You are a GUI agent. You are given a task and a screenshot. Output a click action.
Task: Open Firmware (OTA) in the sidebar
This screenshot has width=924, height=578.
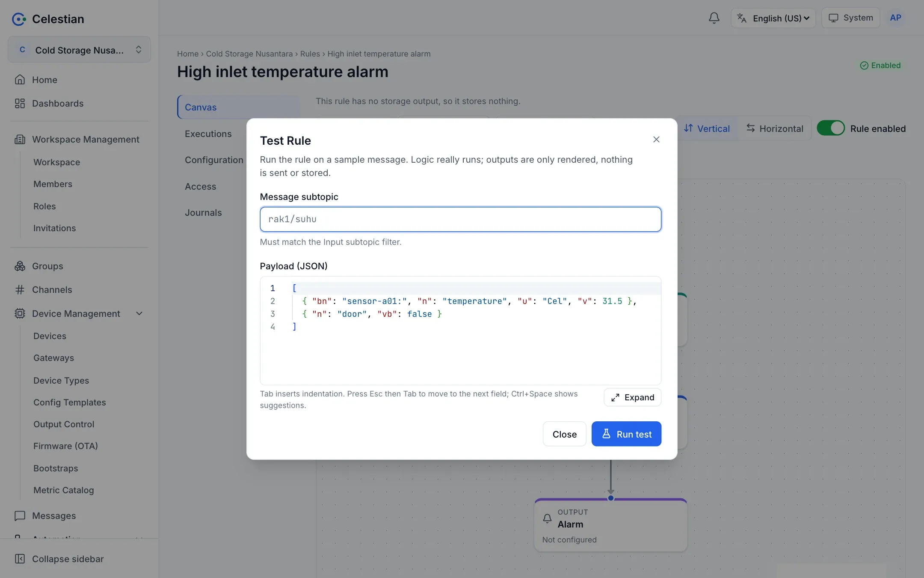pos(65,446)
